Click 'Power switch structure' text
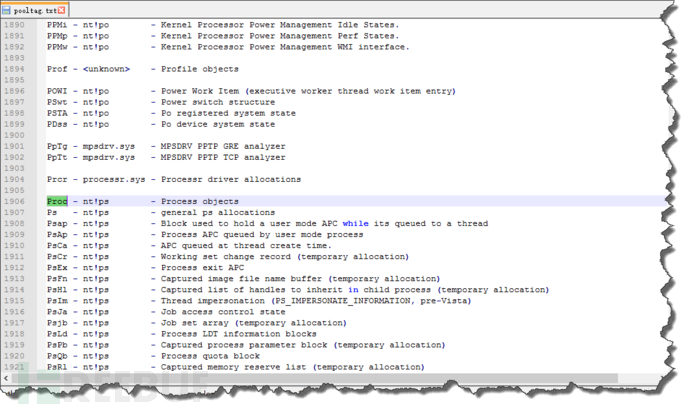 coord(218,102)
